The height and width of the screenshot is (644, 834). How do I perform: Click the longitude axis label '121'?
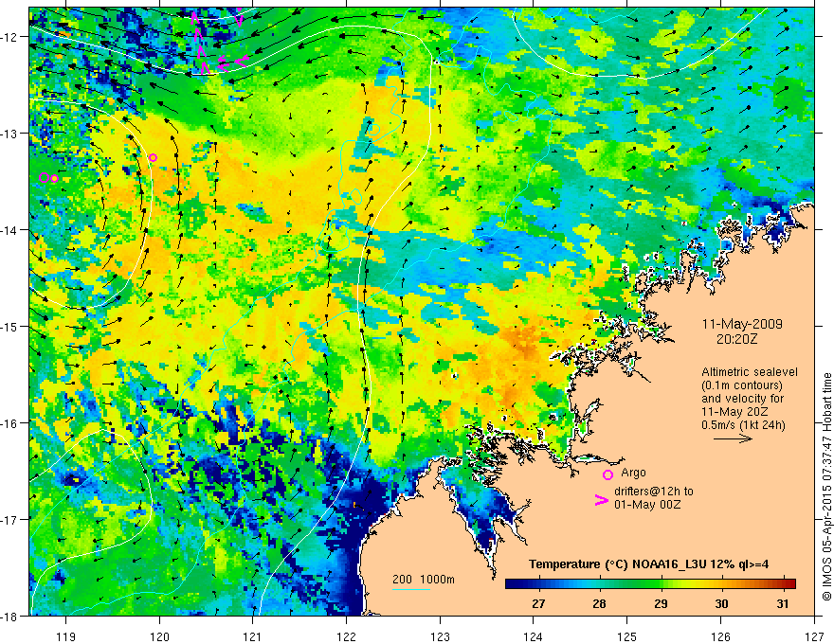[x=252, y=636]
